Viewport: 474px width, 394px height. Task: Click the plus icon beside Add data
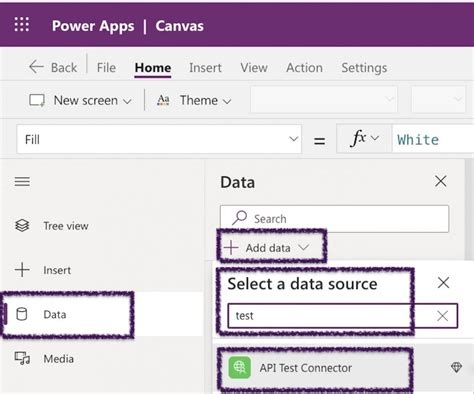[x=231, y=248]
